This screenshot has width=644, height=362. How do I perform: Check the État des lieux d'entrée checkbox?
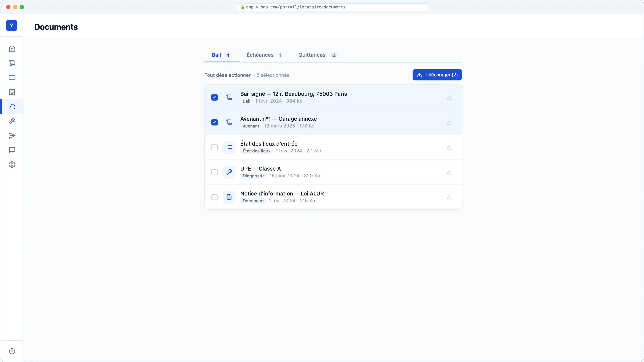coord(215,147)
